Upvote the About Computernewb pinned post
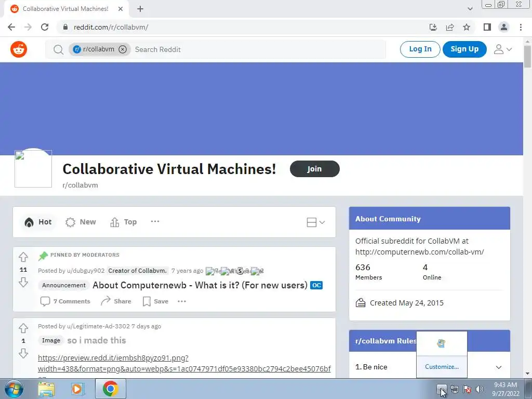Image resolution: width=532 pixels, height=399 pixels. click(x=23, y=257)
